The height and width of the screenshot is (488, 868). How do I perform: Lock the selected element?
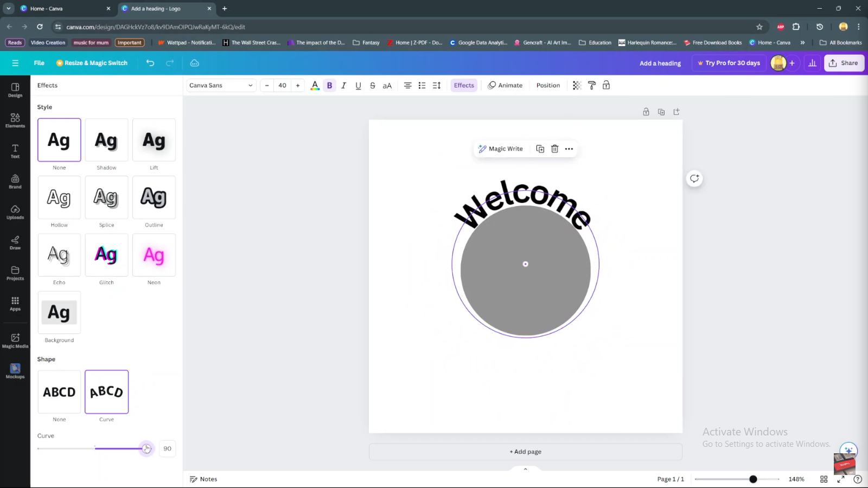coord(607,85)
